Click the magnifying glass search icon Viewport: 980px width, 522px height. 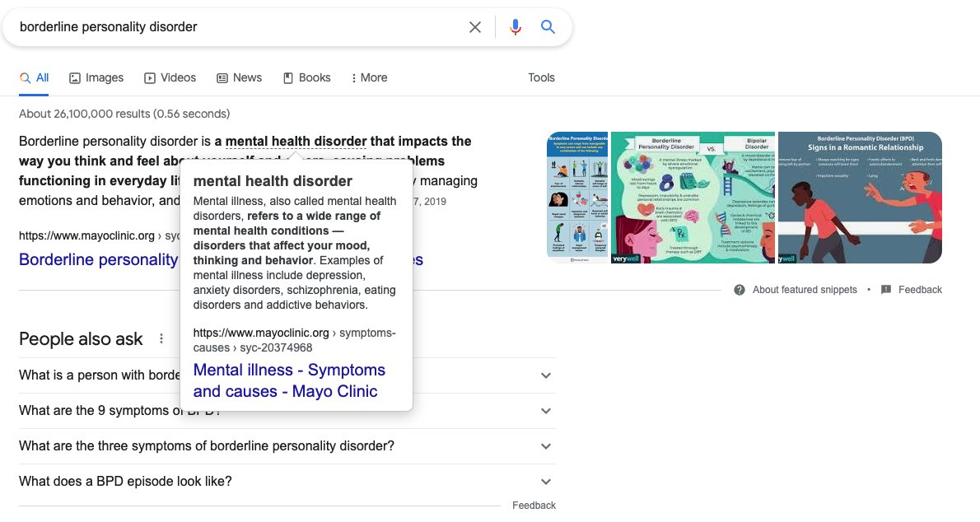548,26
